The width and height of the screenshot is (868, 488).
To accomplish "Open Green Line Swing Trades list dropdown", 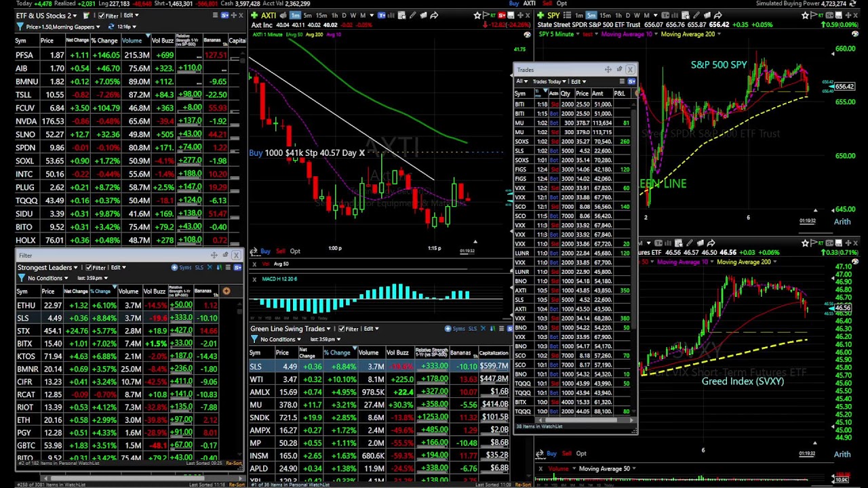I will 328,329.
